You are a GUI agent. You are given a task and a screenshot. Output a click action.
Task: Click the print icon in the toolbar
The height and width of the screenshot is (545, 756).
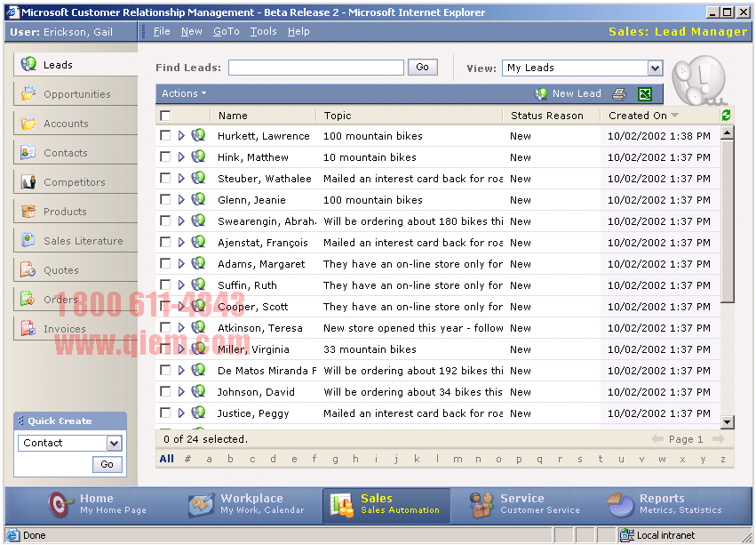619,93
